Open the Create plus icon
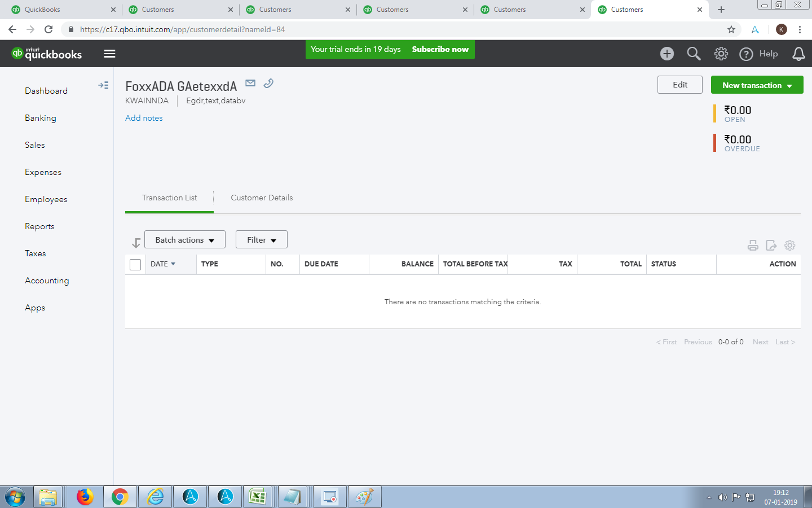812x508 pixels. (667, 54)
